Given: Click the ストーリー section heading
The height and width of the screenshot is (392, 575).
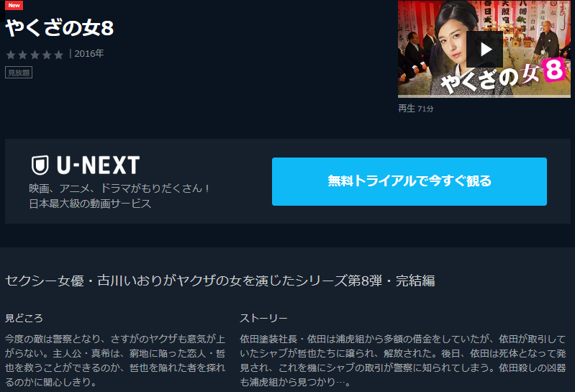Looking at the screenshot, I should tap(263, 318).
